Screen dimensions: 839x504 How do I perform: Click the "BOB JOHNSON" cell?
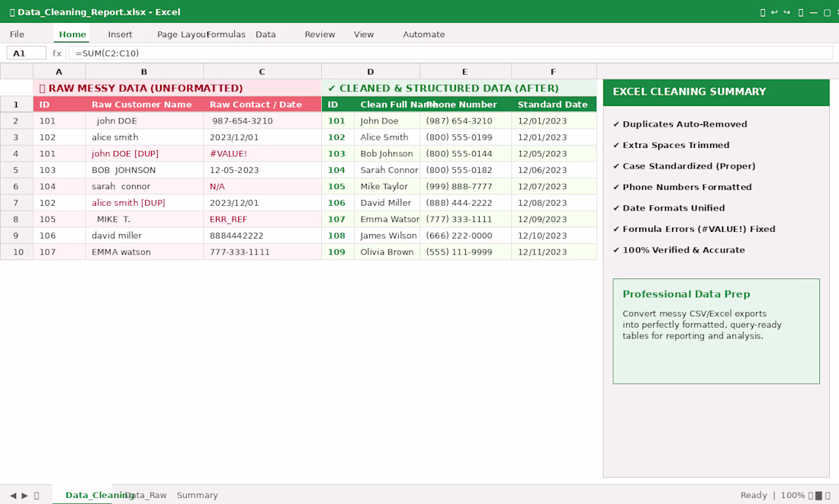[144, 170]
